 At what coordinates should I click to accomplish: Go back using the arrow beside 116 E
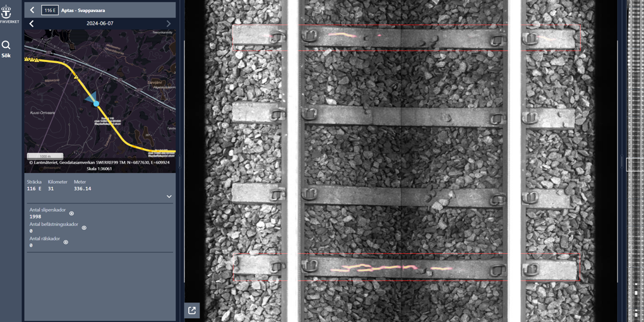tap(32, 10)
